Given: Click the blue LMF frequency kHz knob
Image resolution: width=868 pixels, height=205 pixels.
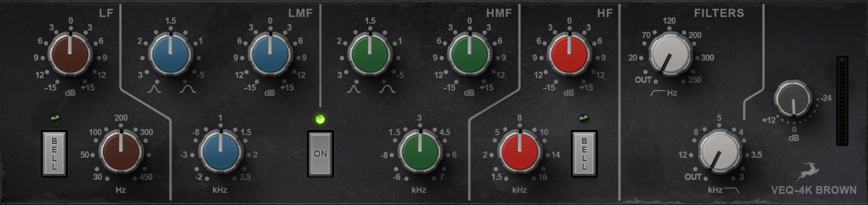Looking at the screenshot, I should (x=220, y=152).
